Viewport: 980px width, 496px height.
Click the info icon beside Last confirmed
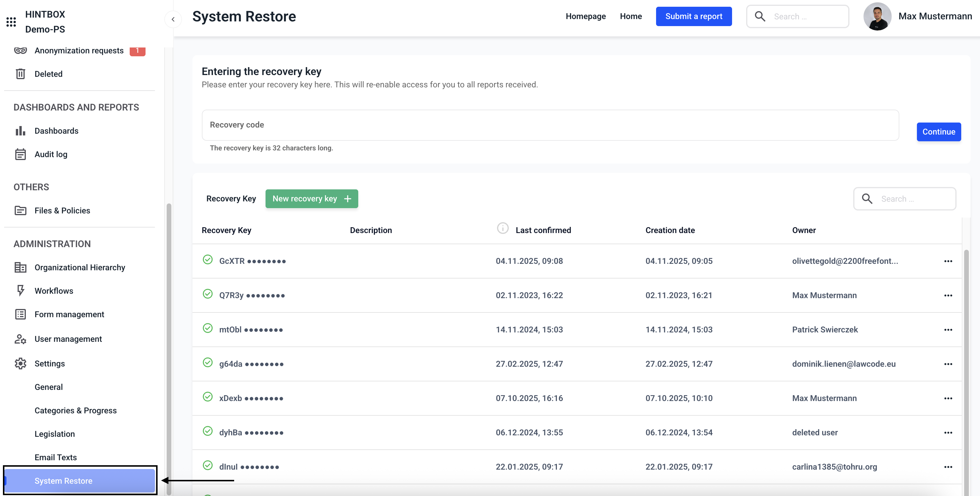coord(503,228)
